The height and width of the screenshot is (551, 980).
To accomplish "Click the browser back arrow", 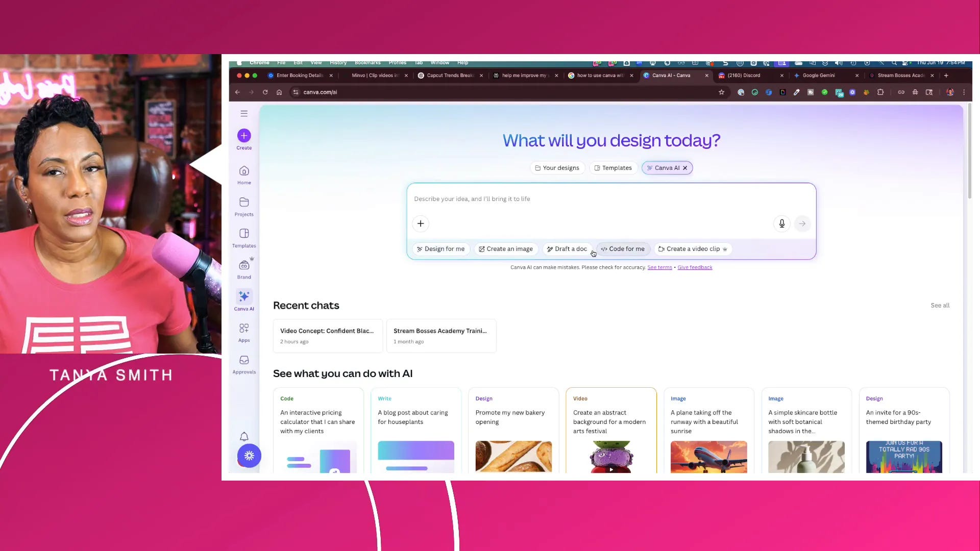I will (x=237, y=92).
